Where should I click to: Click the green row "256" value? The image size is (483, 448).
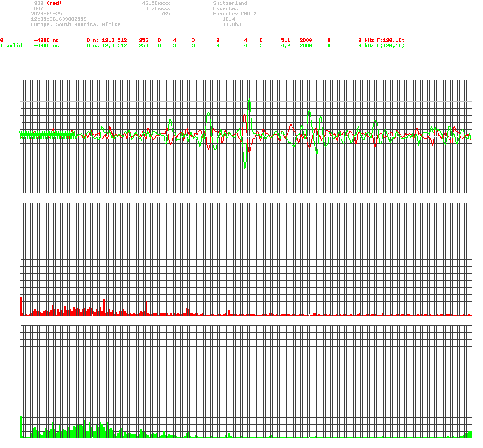click(144, 45)
